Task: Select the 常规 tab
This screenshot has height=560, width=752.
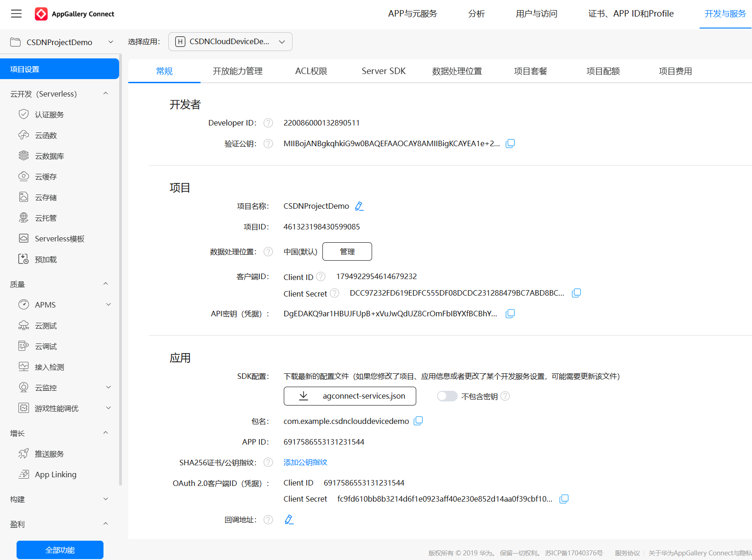Action: click(x=164, y=71)
